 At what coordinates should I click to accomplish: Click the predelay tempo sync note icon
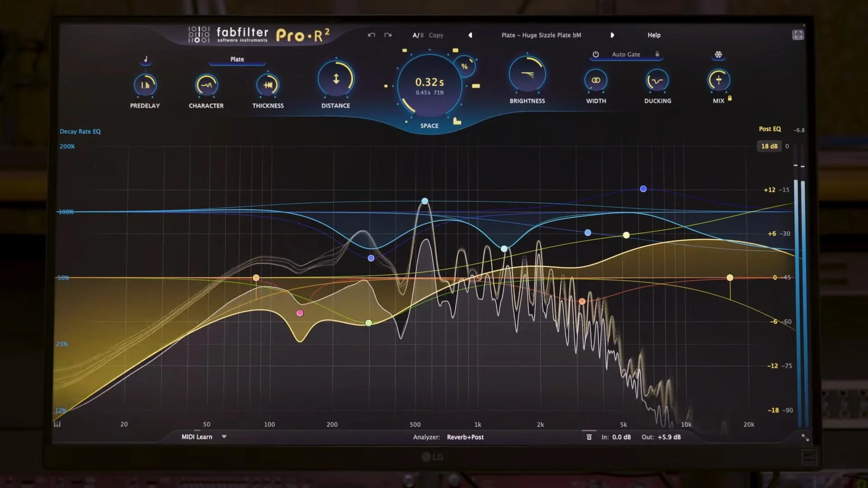click(146, 59)
